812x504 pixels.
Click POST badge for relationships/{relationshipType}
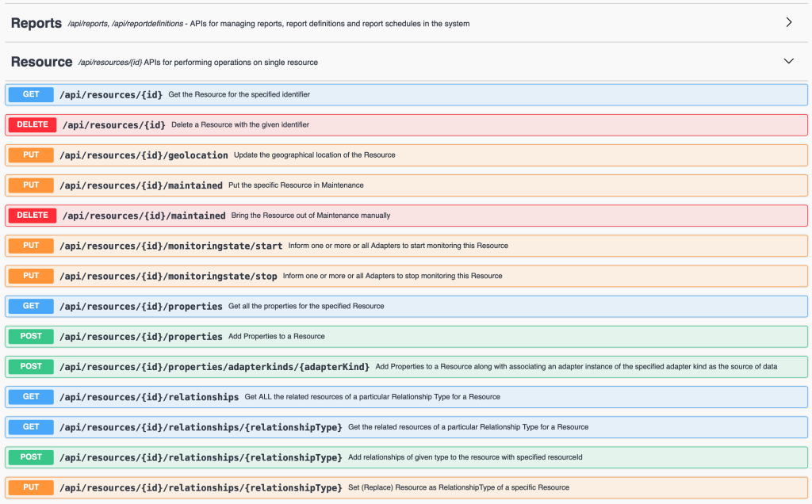[31, 457]
